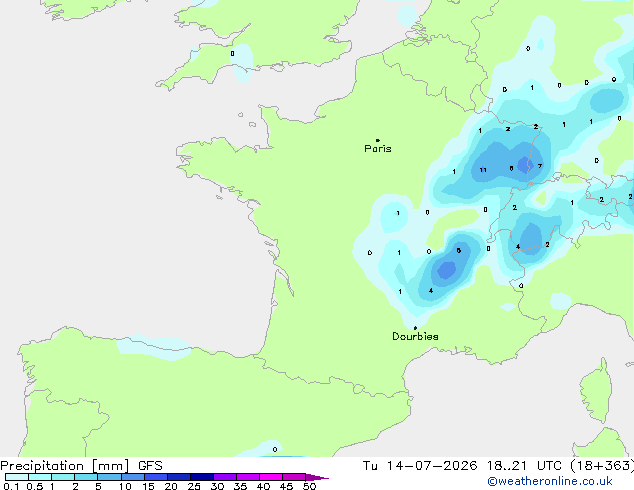Click the GFS model label
This screenshot has width=634, height=490.
click(150, 466)
